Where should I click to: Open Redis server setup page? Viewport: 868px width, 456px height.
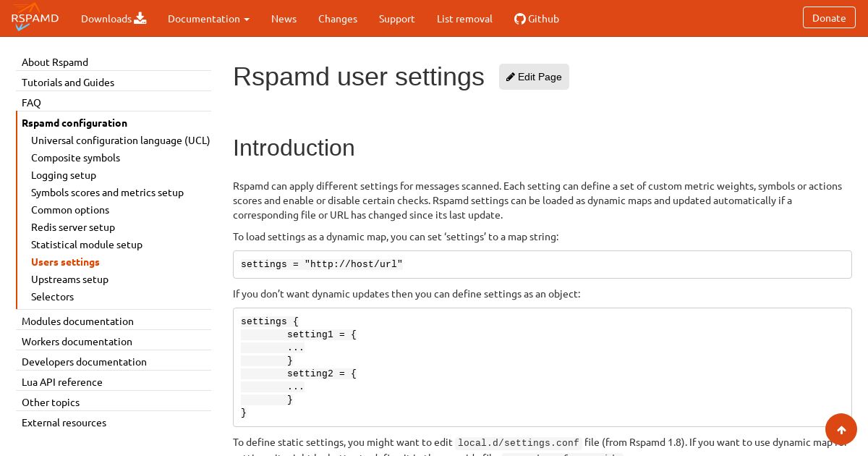pos(73,227)
